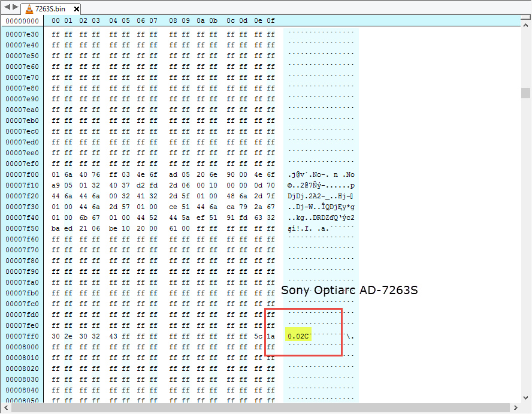Select byte '7f' in row 00007f20
The width and height of the screenshot is (532, 414).
pos(271,196)
